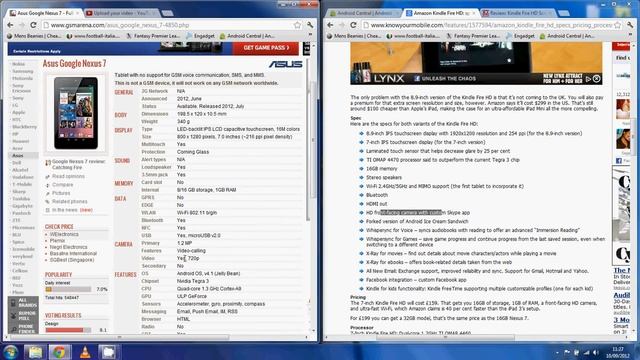
Task: Open new tab in GSMArena window
Action: 167,13
